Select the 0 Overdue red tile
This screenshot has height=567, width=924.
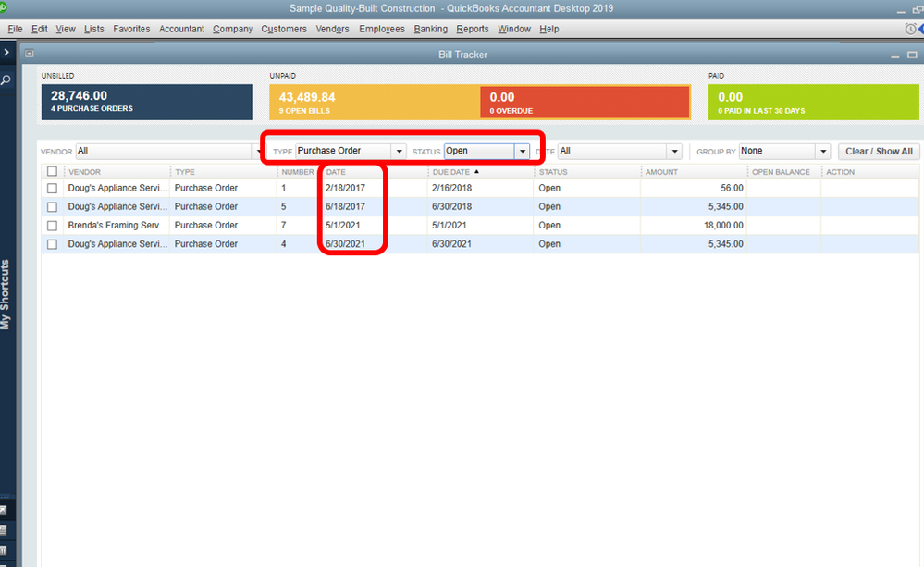point(585,102)
